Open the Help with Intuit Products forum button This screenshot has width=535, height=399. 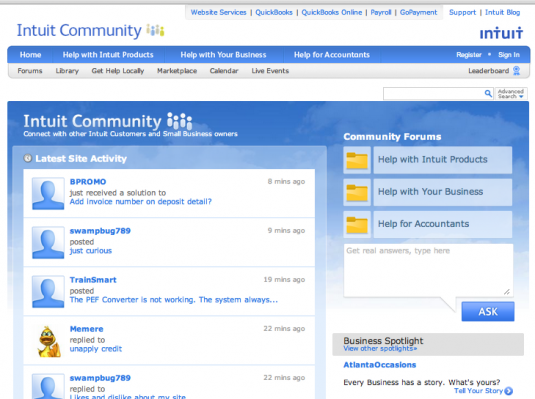[443, 160]
